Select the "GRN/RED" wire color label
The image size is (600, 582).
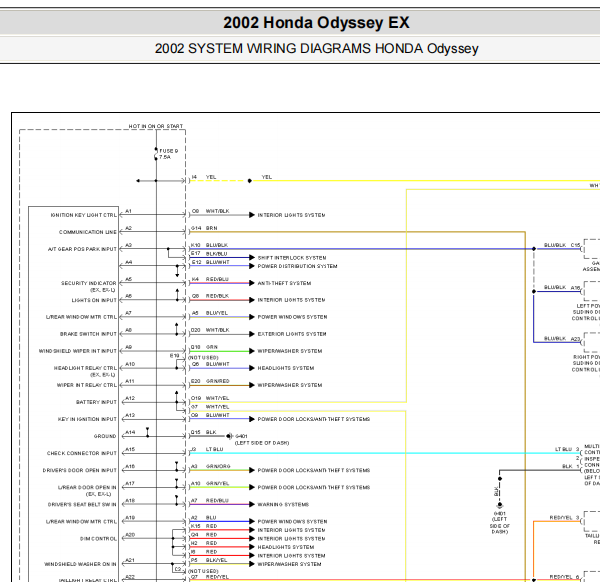point(218,381)
